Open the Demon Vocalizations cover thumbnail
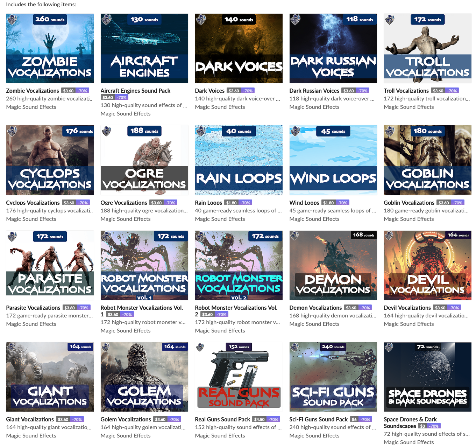This screenshot has height=448, width=476. tap(333, 265)
